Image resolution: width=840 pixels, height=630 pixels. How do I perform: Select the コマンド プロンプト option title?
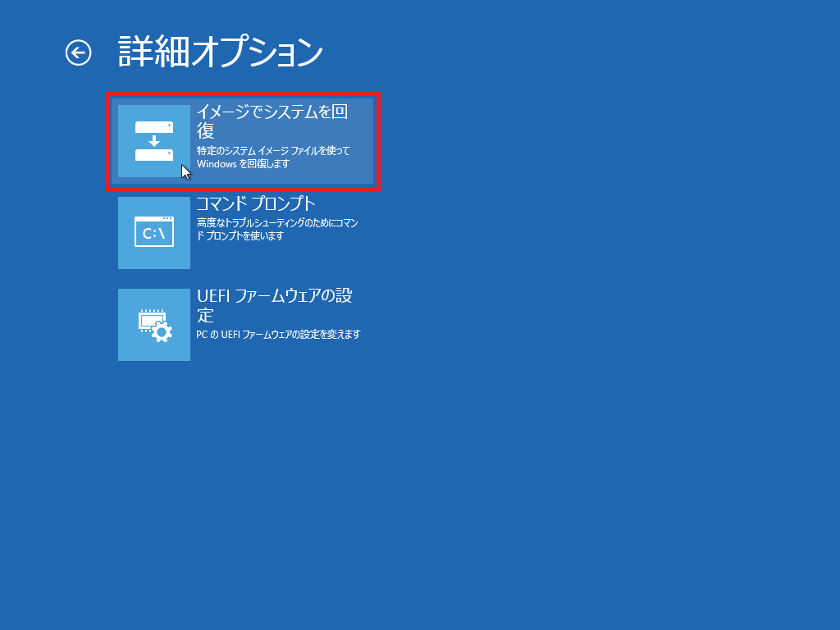(x=256, y=203)
